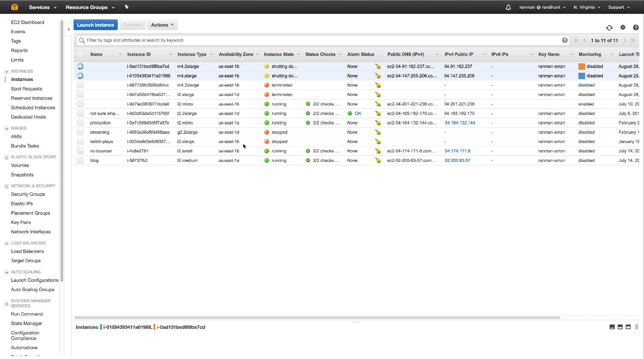Click alarm icon for blog instance
This screenshot has height=359, width=644.
(x=378, y=161)
